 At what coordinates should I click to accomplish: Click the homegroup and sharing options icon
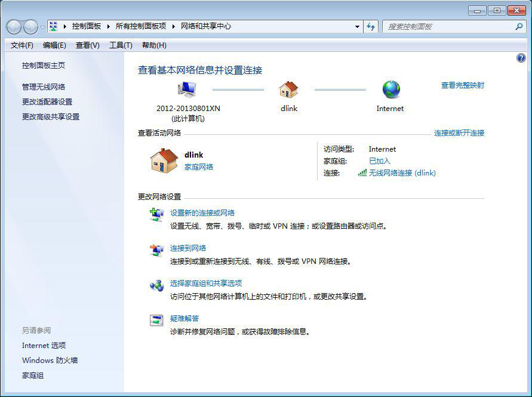156,285
